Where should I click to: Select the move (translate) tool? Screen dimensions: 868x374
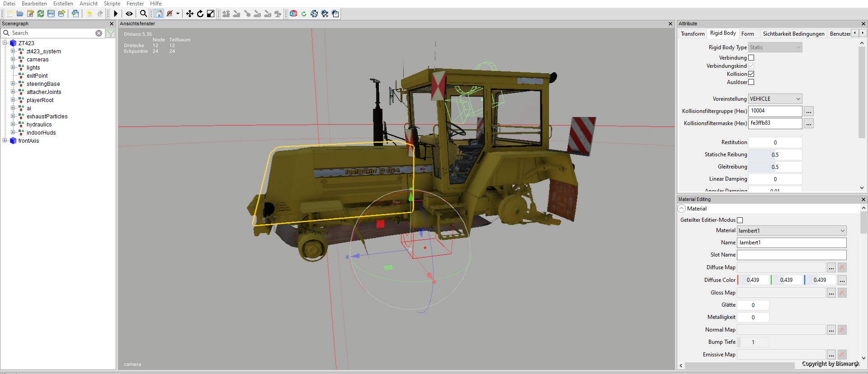(190, 14)
